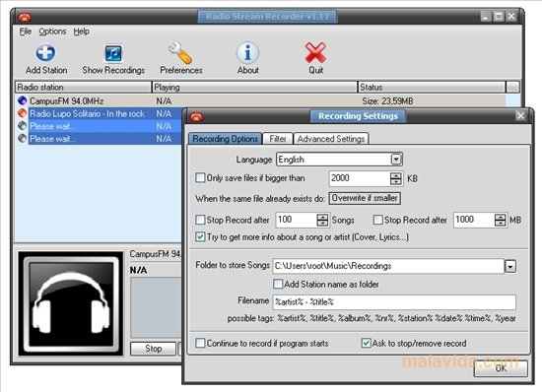Click OK in Recording Settings dialog
The height and width of the screenshot is (392, 542).
(x=501, y=368)
